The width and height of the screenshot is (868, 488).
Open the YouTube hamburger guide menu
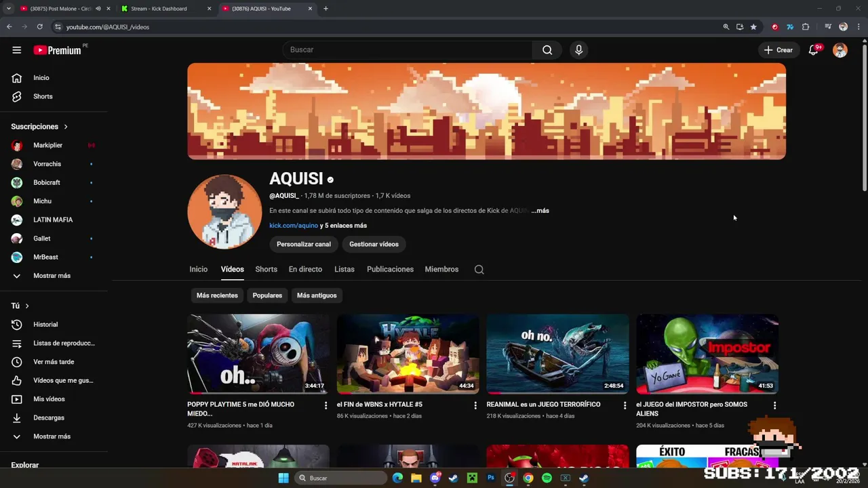click(x=16, y=49)
